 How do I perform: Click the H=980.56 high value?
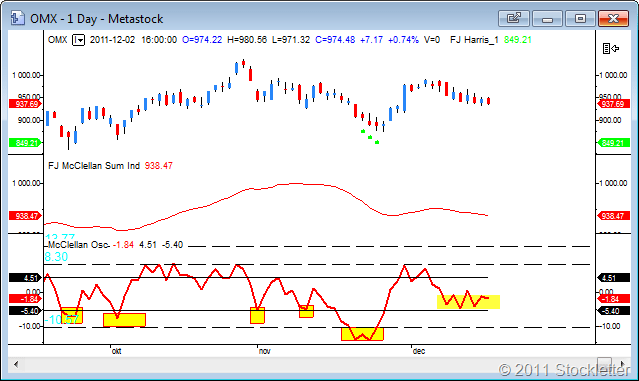(247, 40)
